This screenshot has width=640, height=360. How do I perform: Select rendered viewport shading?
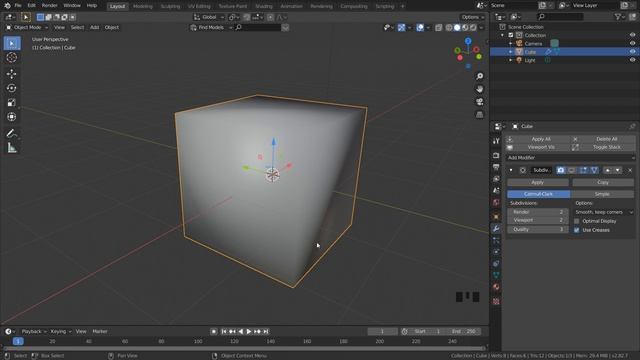click(x=473, y=28)
